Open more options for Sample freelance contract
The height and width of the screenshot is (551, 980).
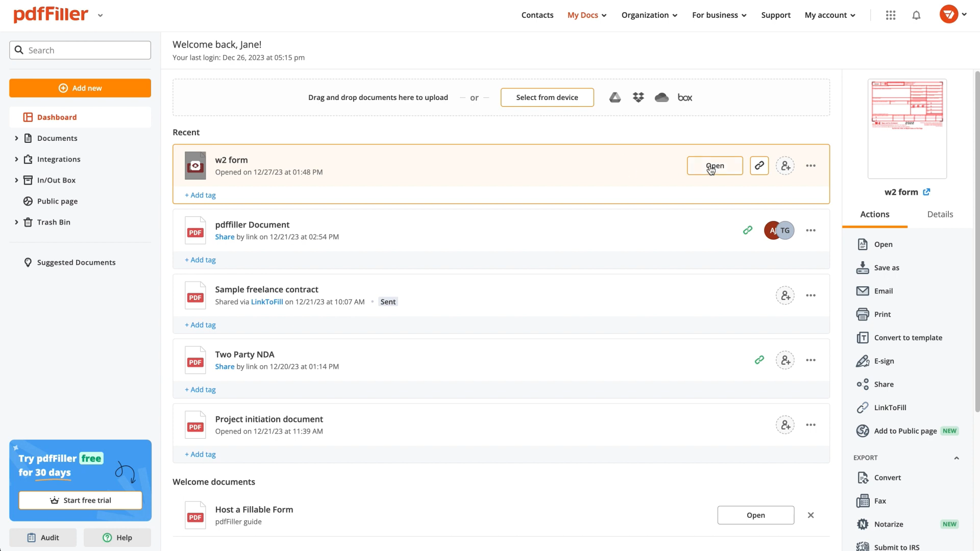pyautogui.click(x=811, y=295)
